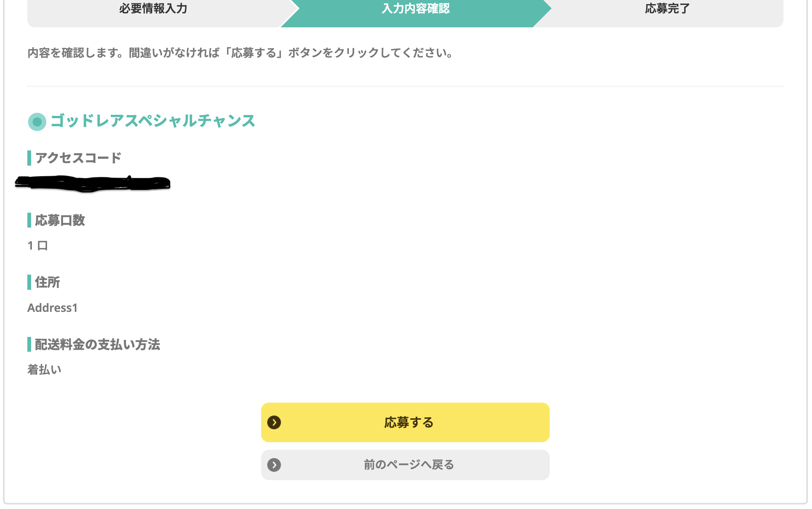Screen dimensions: 812x509
Task: Select the 入力内容確認 step
Action: point(416,9)
